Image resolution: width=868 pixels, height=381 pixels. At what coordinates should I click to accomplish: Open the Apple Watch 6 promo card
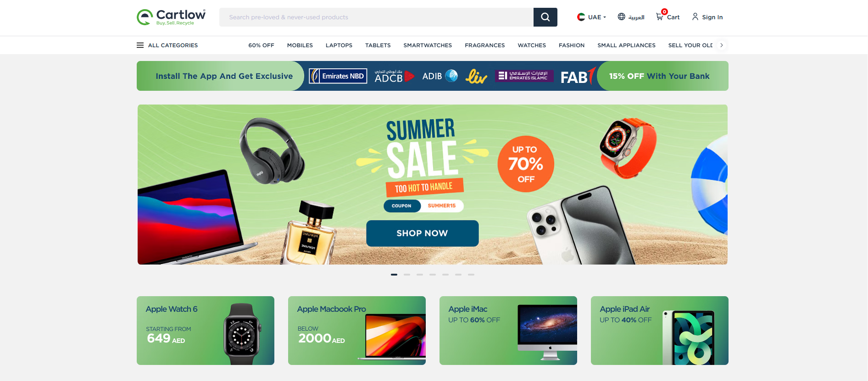pos(206,331)
